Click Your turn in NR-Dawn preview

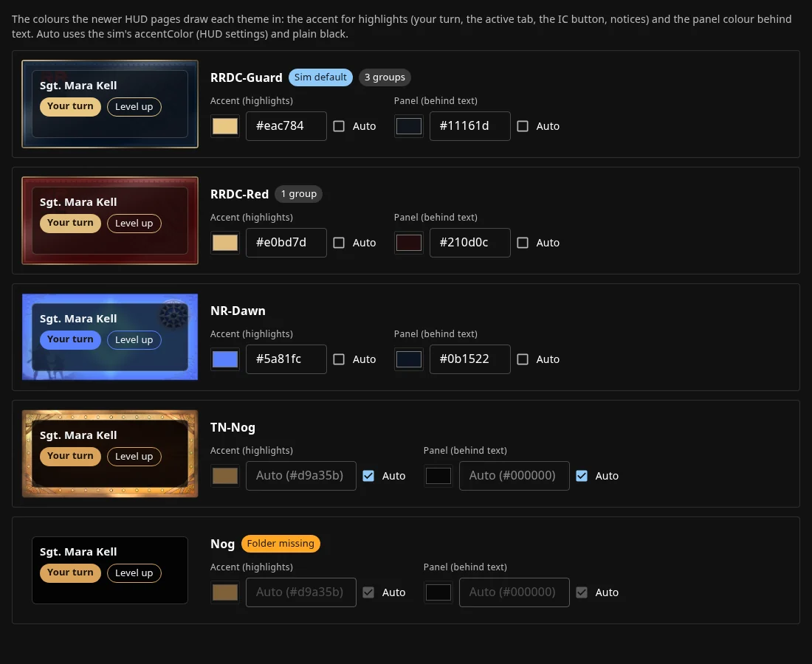pos(70,339)
